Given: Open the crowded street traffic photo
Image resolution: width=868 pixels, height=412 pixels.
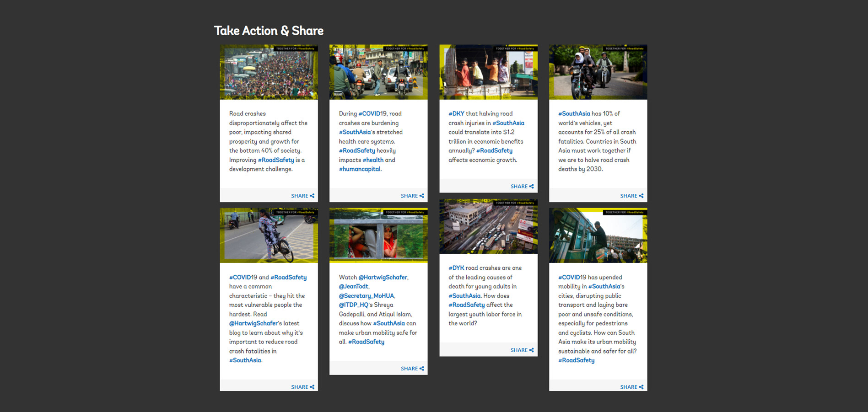Looking at the screenshot, I should click(x=269, y=72).
